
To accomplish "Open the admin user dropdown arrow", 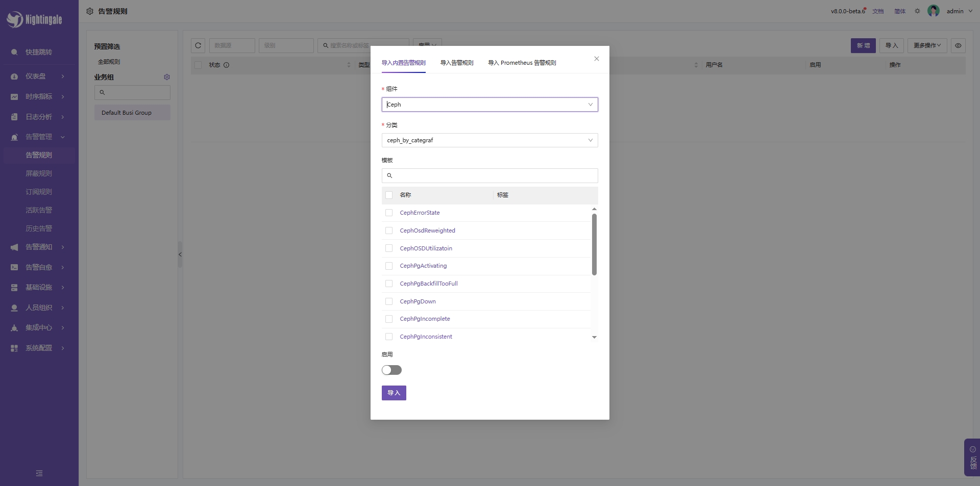I will [970, 11].
